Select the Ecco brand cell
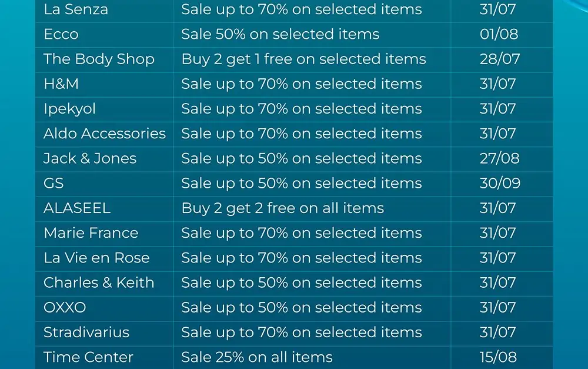Screen dimensions: 588x369 point(61,34)
